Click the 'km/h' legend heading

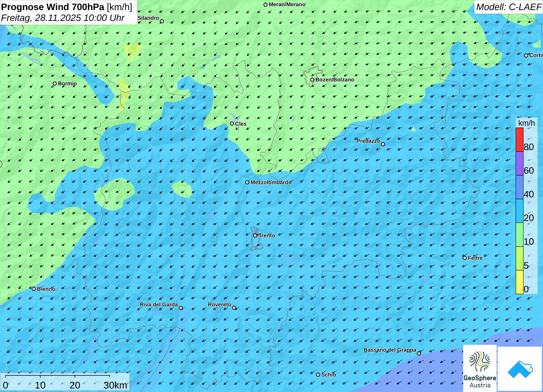pyautogui.click(x=526, y=123)
